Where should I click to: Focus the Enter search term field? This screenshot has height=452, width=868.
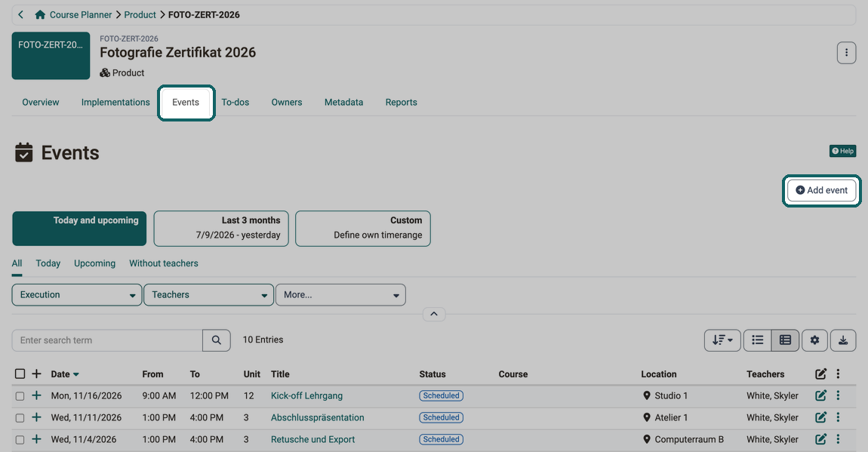[107, 340]
